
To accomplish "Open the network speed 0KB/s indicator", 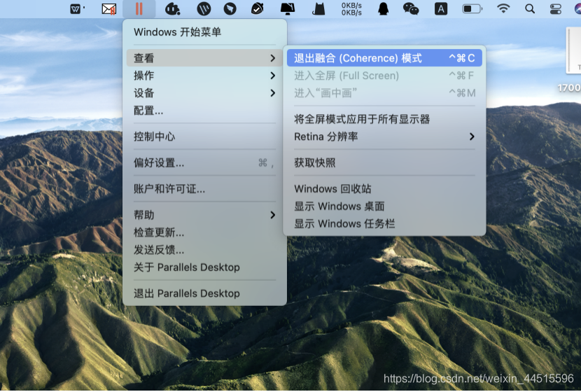I will tap(351, 9).
